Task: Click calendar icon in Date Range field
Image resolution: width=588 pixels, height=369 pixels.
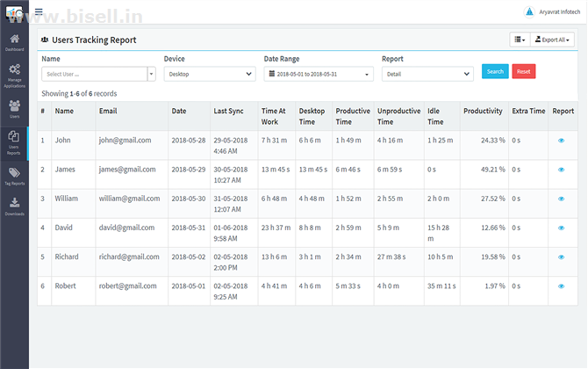Action: pos(272,74)
